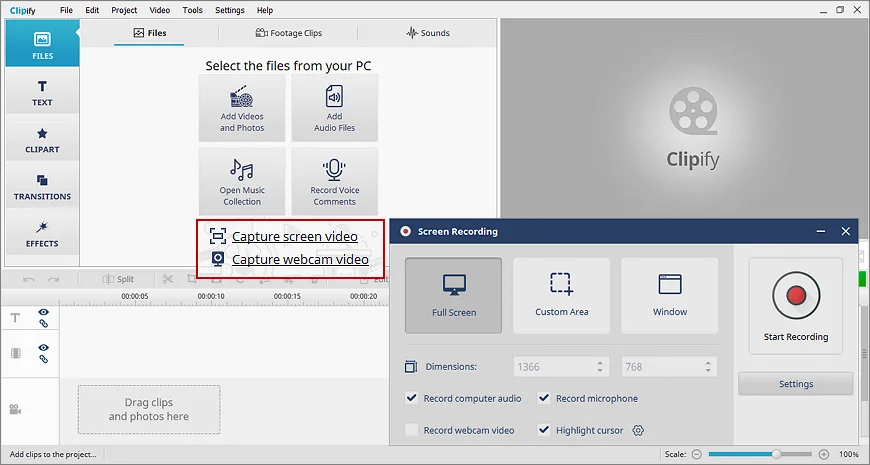Click the text track T icon
Image resolution: width=870 pixels, height=465 pixels.
click(15, 317)
